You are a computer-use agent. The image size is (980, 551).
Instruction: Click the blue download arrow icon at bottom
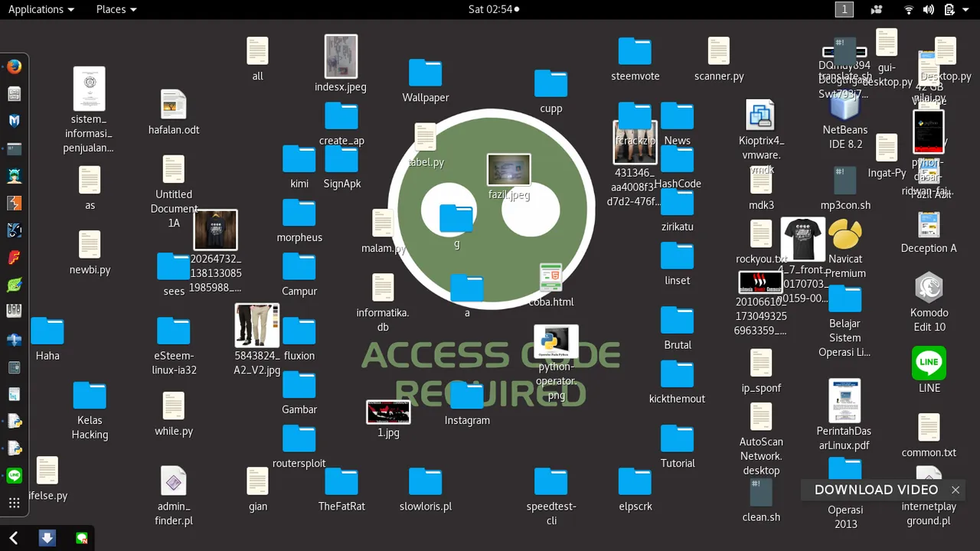(47, 538)
